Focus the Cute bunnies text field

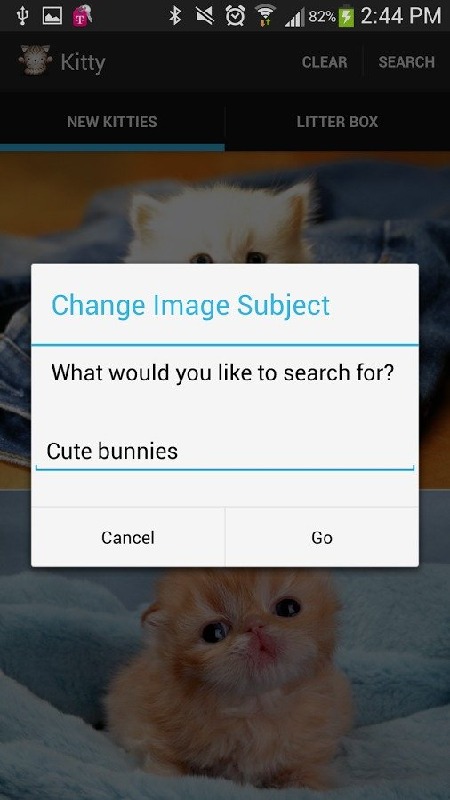(x=224, y=452)
